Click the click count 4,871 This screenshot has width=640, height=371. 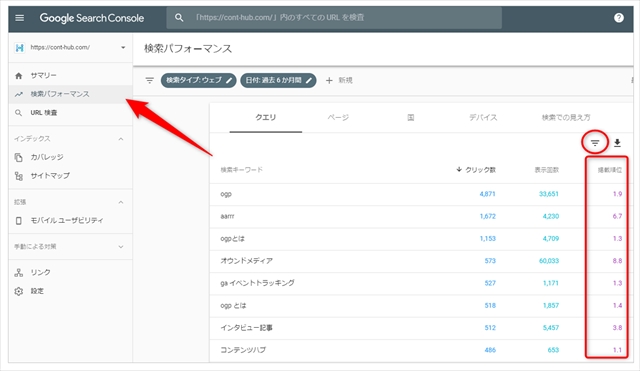pyautogui.click(x=487, y=194)
